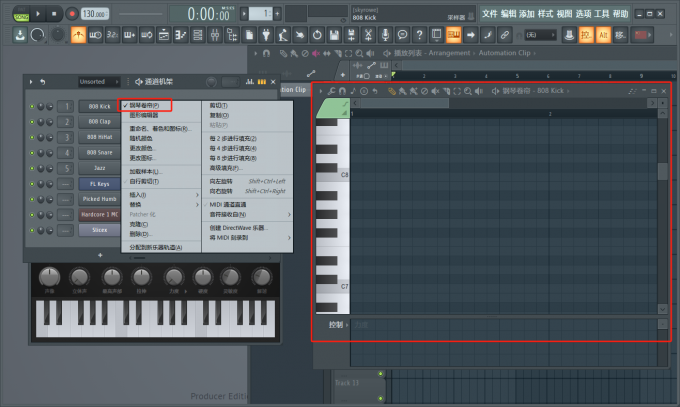Toggle the PAT/SONG mode switch
This screenshot has width=680, height=407.
pyautogui.click(x=21, y=14)
